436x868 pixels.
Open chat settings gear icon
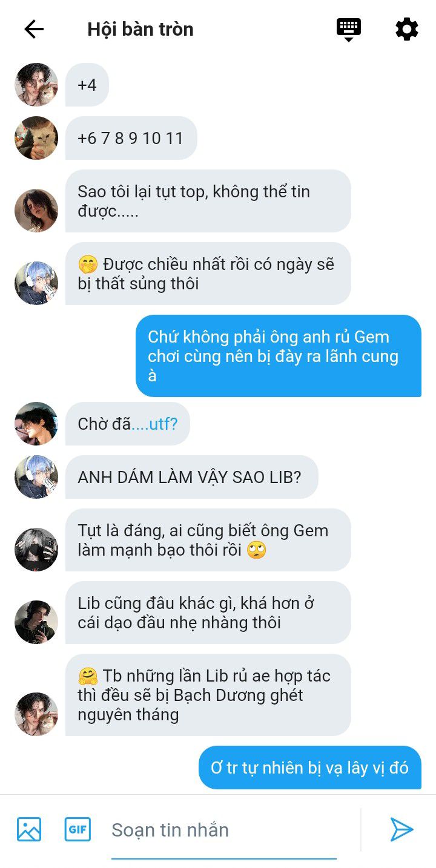pos(407,29)
